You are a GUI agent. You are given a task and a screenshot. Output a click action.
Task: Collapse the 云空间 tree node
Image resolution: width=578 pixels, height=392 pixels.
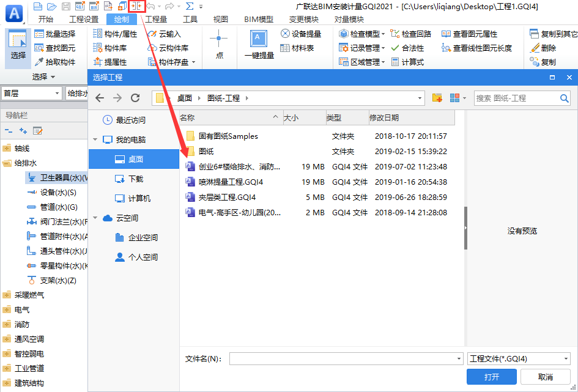click(x=95, y=218)
